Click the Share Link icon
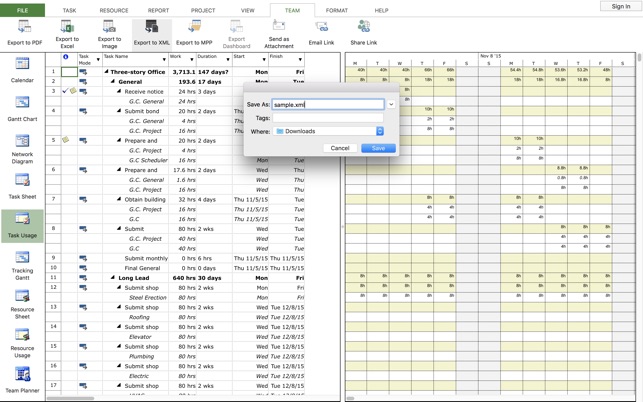 pyautogui.click(x=363, y=27)
